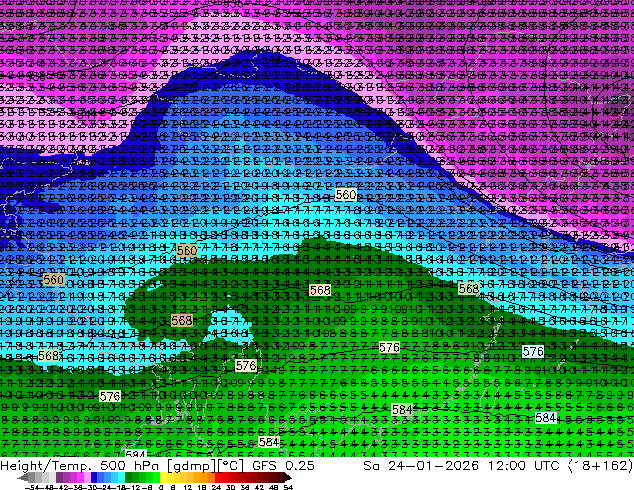
Task: Click the darkest green swatch in the legend
Action: point(129,477)
